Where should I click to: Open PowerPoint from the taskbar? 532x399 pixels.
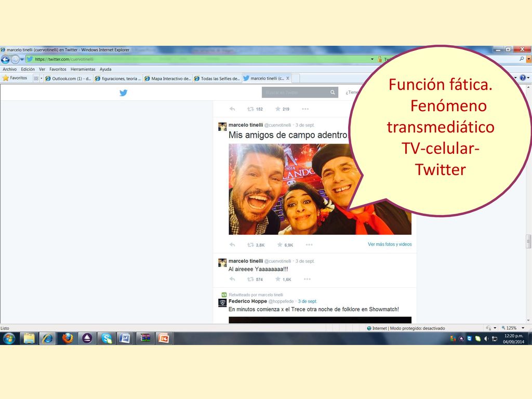[x=164, y=338]
